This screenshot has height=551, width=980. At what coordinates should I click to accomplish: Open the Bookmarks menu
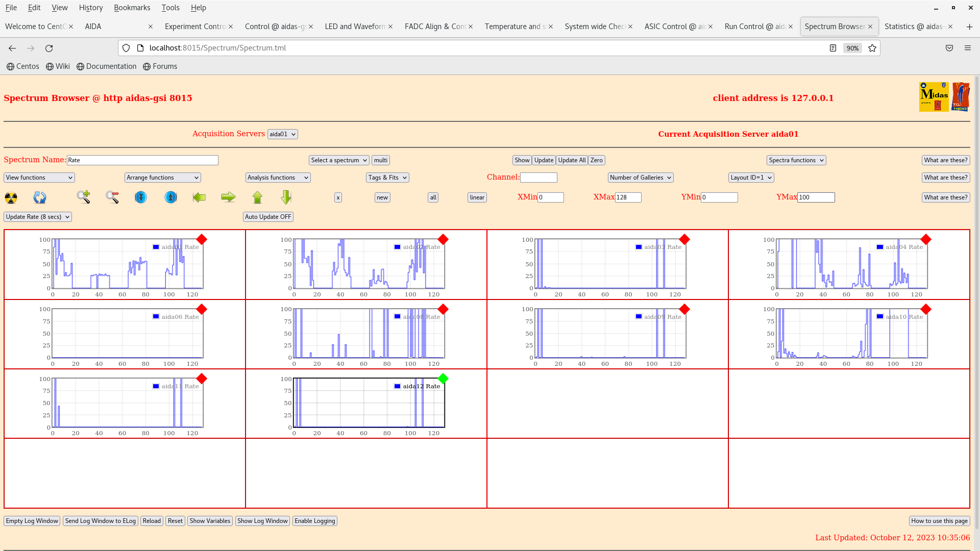coord(132,8)
